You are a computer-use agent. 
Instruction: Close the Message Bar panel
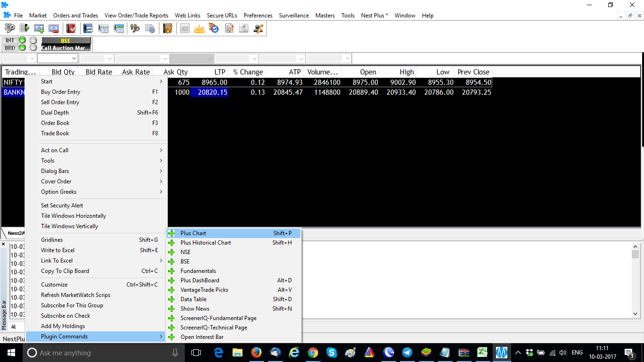coord(3,244)
